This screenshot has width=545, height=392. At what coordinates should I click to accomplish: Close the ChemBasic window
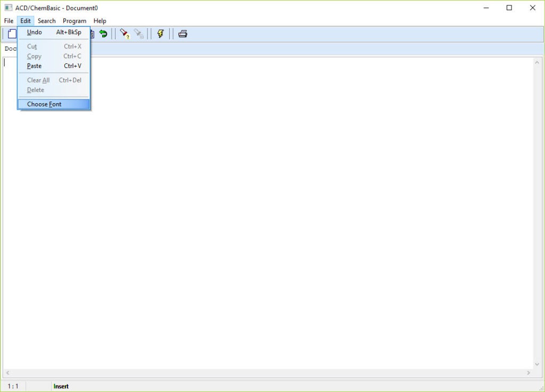coord(532,7)
